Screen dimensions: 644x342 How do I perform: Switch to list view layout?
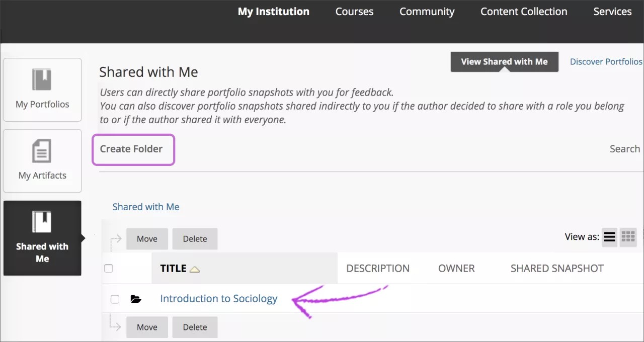coord(609,237)
